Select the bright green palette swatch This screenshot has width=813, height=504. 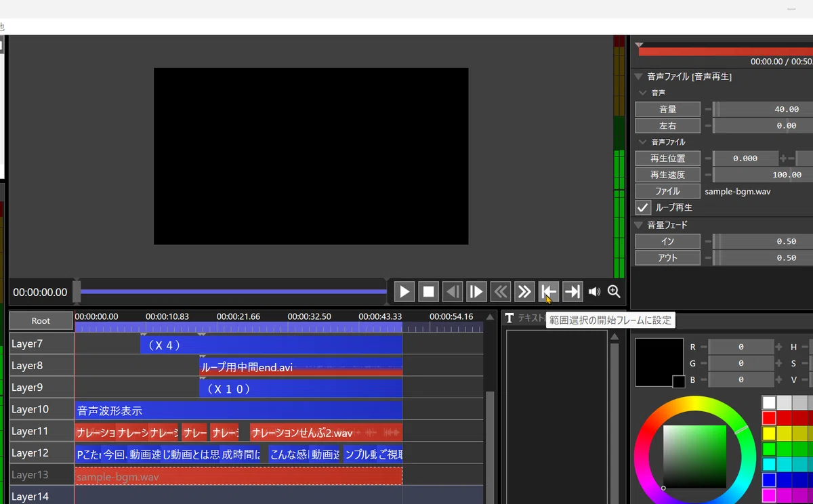click(769, 448)
